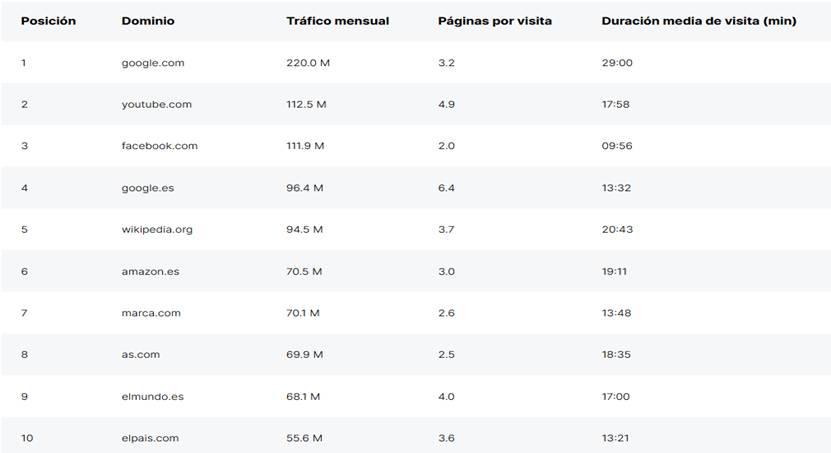The image size is (831, 453).
Task: Select the amazon.es domain cell
Action: click(x=151, y=271)
